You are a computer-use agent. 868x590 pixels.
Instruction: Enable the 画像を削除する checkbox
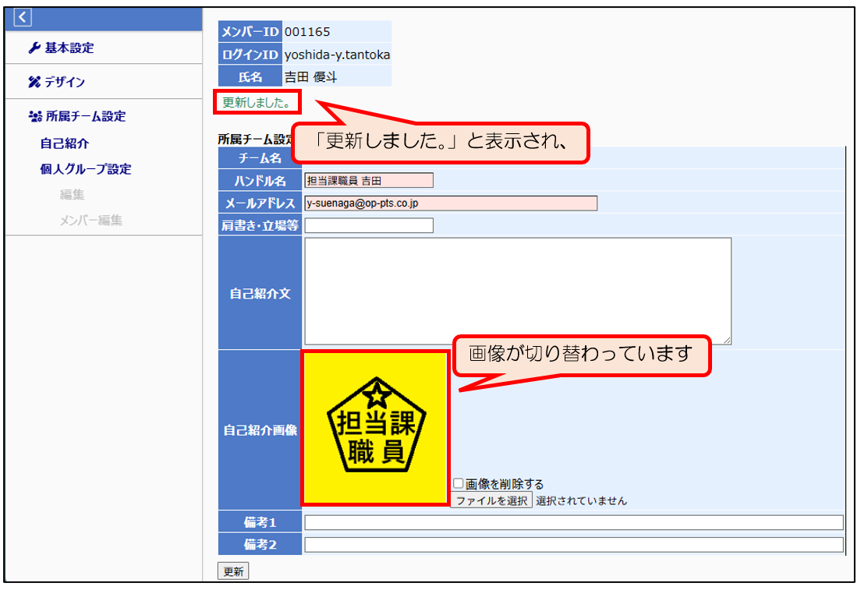click(459, 484)
